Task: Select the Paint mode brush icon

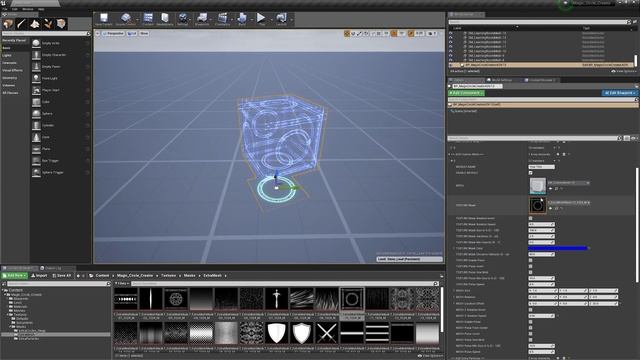Action: pos(21,24)
